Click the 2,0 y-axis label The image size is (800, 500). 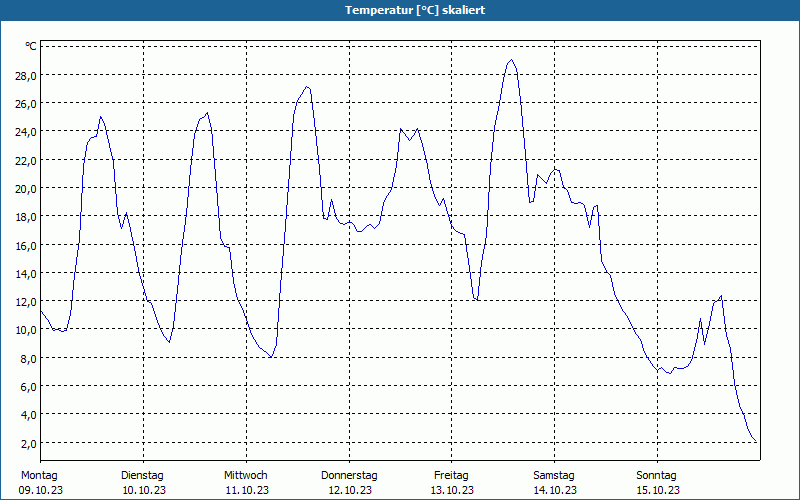29,443
